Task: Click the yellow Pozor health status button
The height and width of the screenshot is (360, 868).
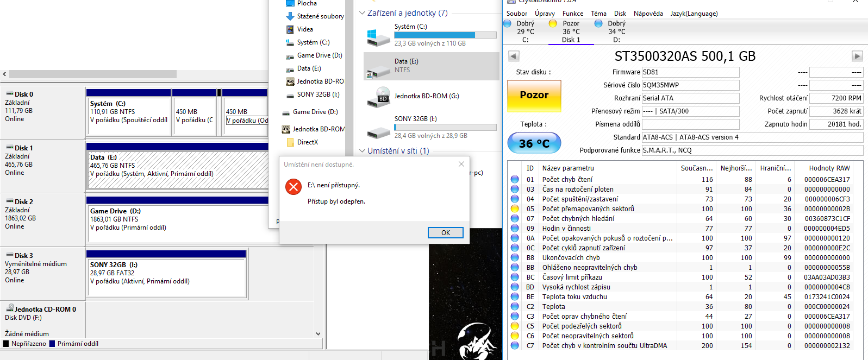Action: pos(534,96)
